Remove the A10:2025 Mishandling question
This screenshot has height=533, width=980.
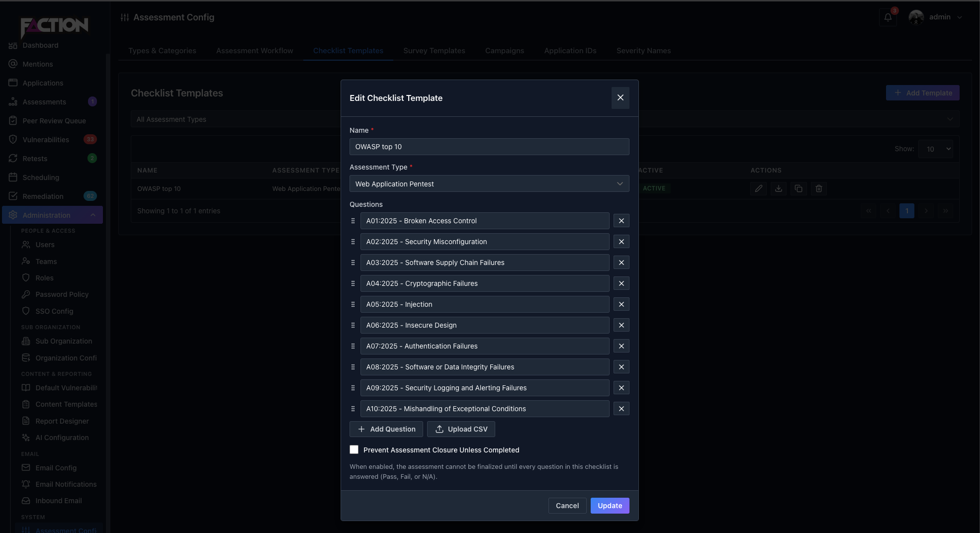coord(621,409)
